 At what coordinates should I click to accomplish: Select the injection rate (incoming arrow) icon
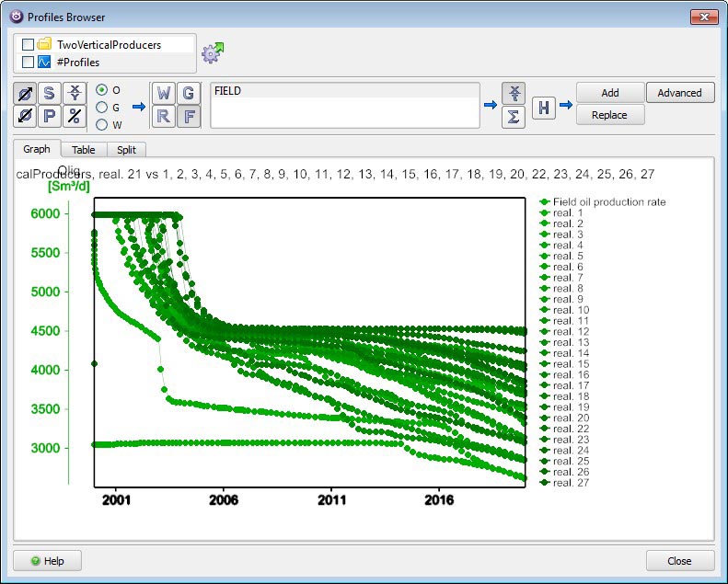pos(25,116)
